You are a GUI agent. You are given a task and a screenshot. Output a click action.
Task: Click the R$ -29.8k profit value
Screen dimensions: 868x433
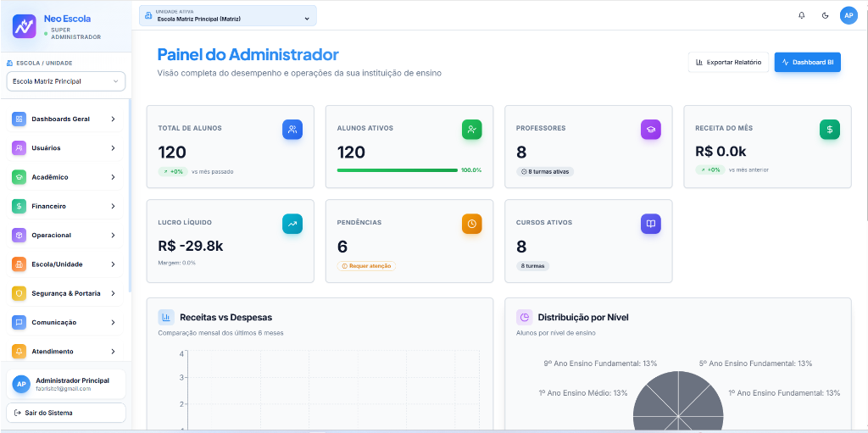[191, 247]
